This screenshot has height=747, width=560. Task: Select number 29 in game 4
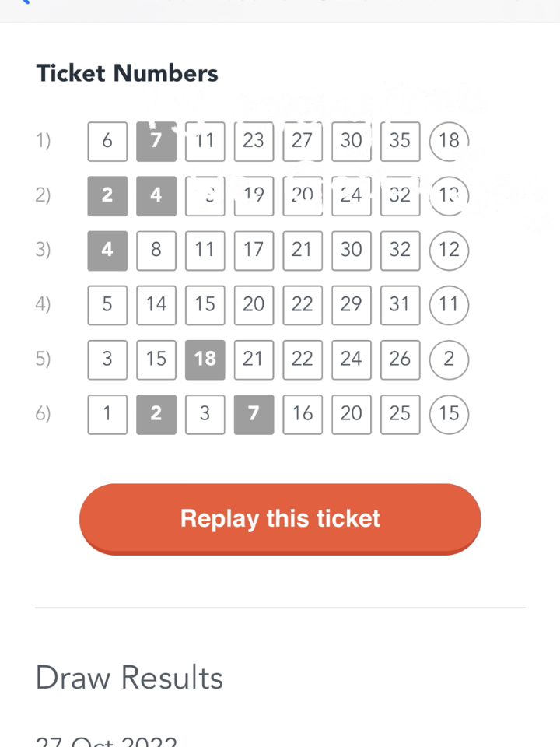coord(352,305)
